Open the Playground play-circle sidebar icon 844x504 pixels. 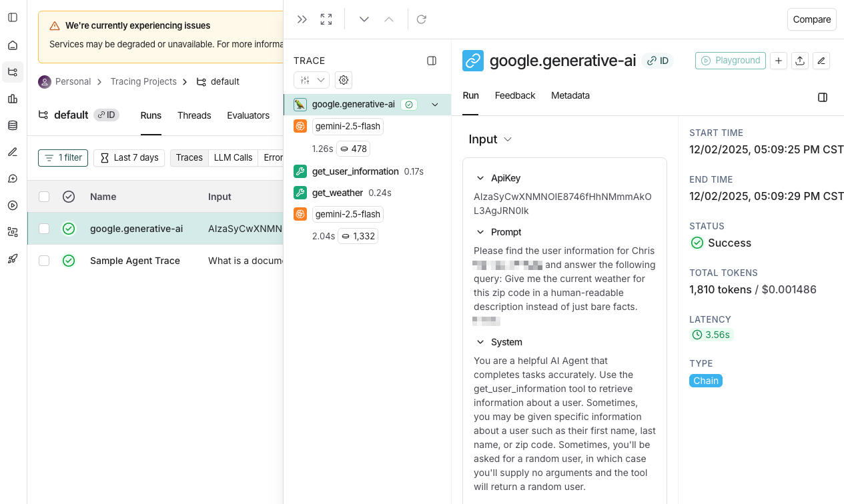(13, 205)
